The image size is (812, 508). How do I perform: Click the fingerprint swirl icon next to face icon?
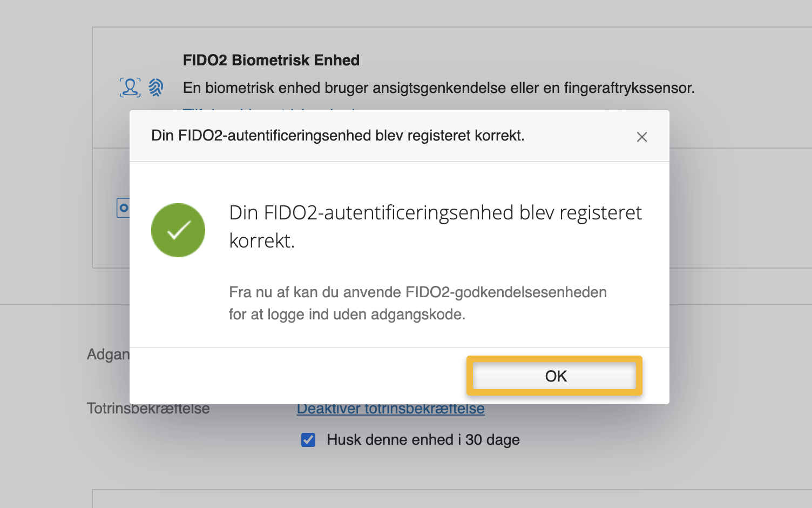click(x=155, y=86)
